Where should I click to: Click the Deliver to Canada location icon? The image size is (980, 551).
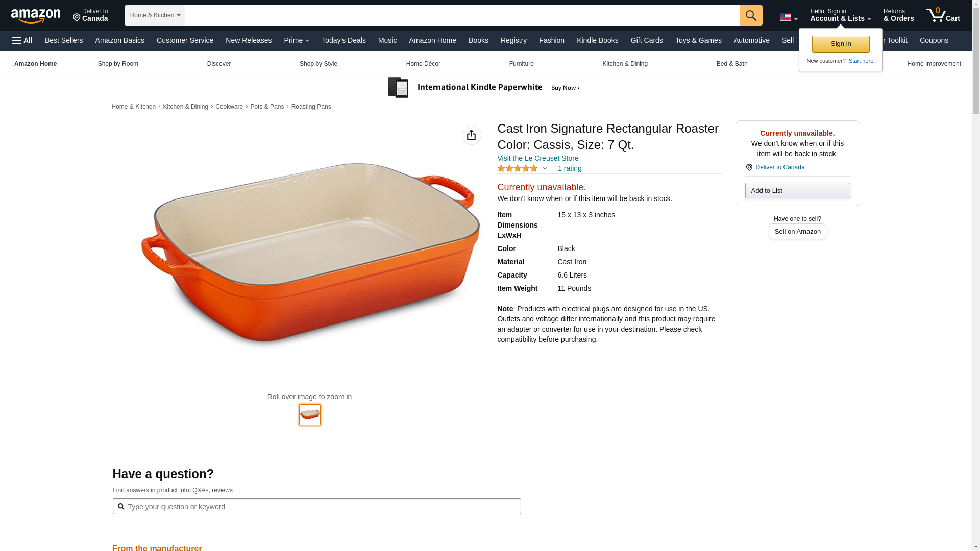[749, 167]
